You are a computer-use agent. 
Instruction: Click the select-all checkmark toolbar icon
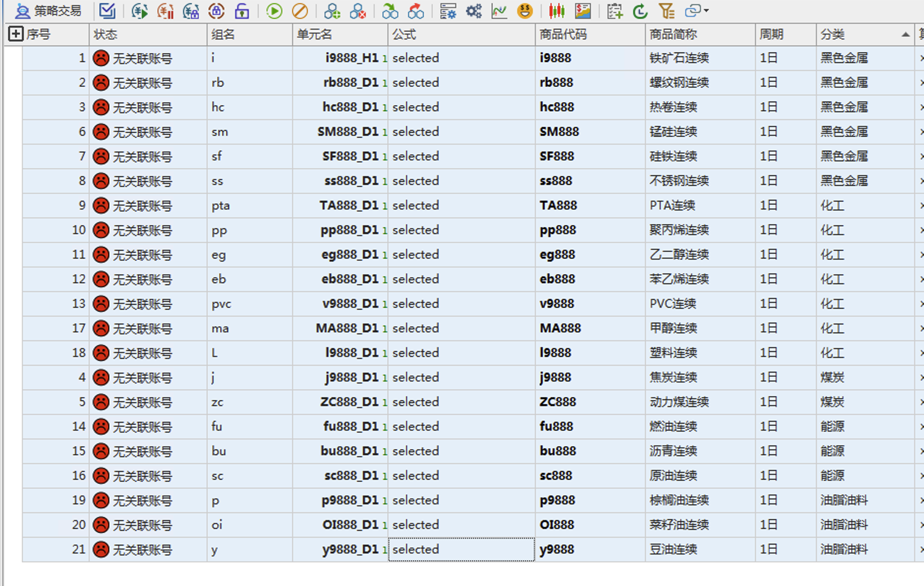click(107, 10)
